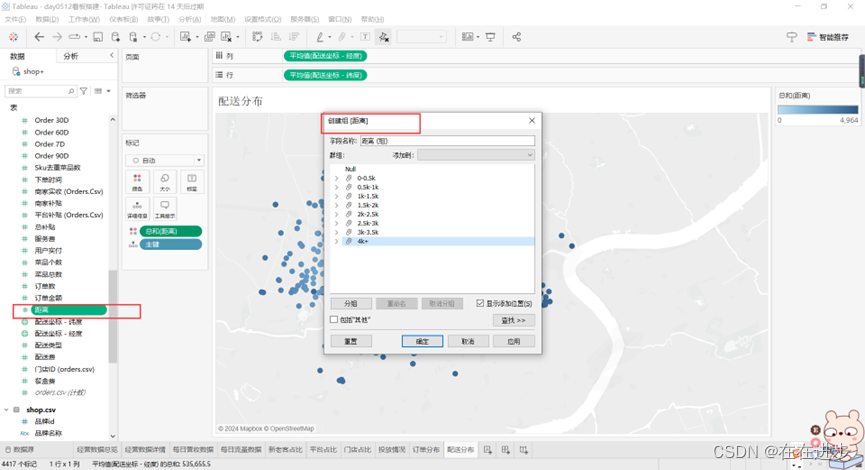Click the Label card in Marks
This screenshot has height=470, width=865.
(191, 181)
